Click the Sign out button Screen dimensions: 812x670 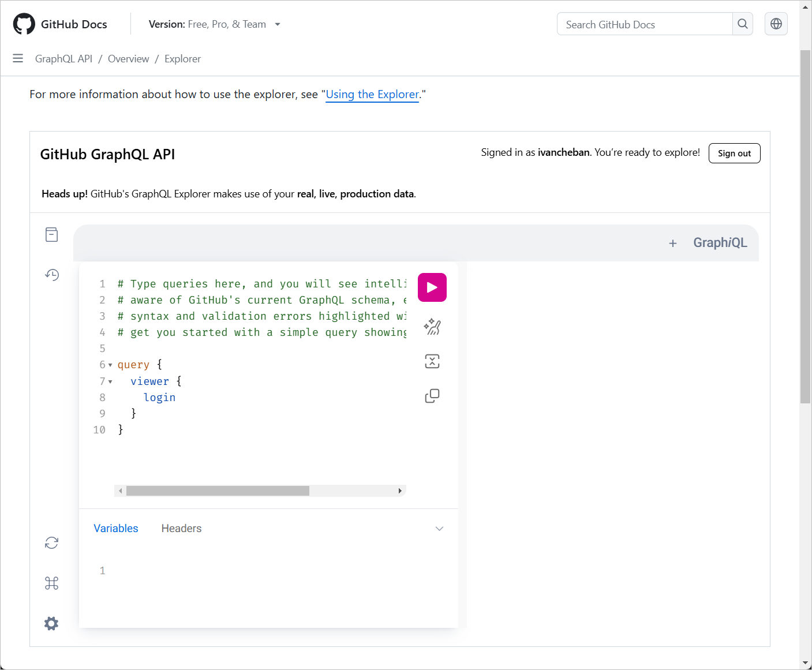coord(734,154)
